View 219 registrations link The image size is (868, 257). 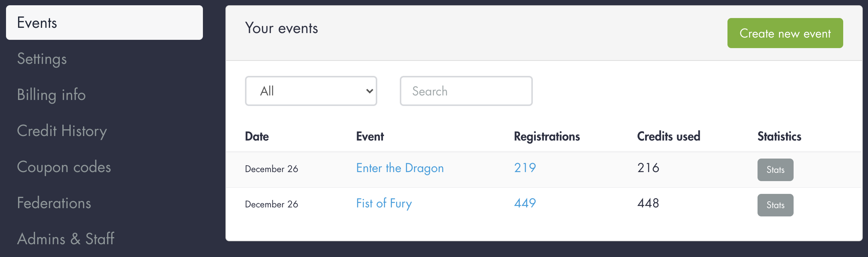(x=525, y=168)
